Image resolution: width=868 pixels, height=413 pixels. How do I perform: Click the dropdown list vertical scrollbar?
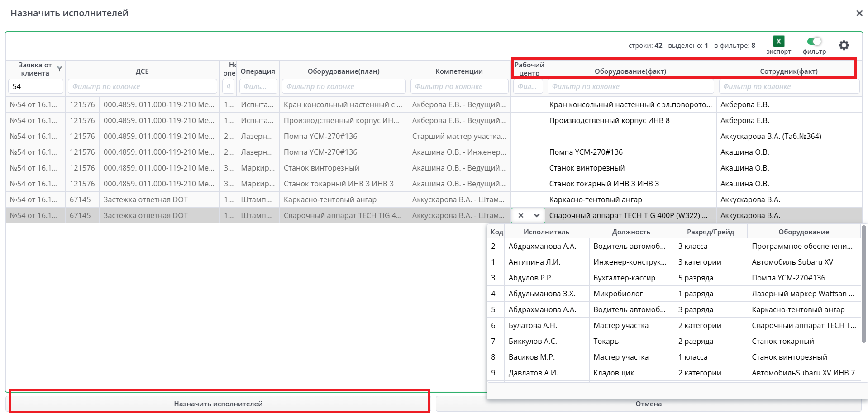(863, 285)
